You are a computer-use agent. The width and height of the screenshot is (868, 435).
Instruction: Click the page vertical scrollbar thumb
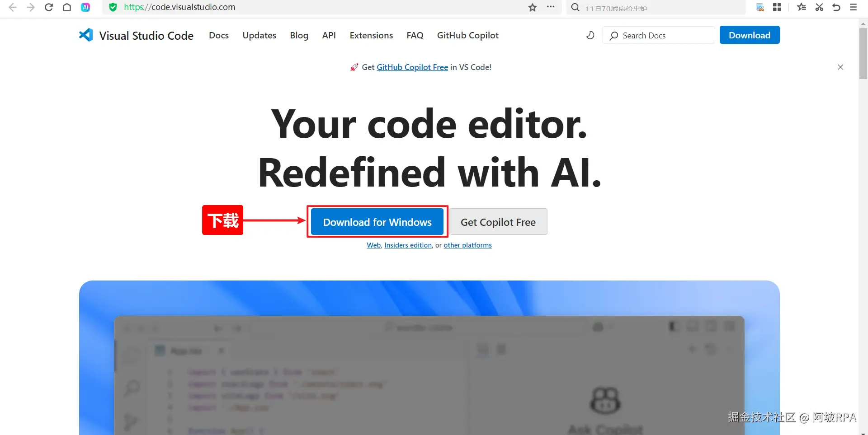863,53
